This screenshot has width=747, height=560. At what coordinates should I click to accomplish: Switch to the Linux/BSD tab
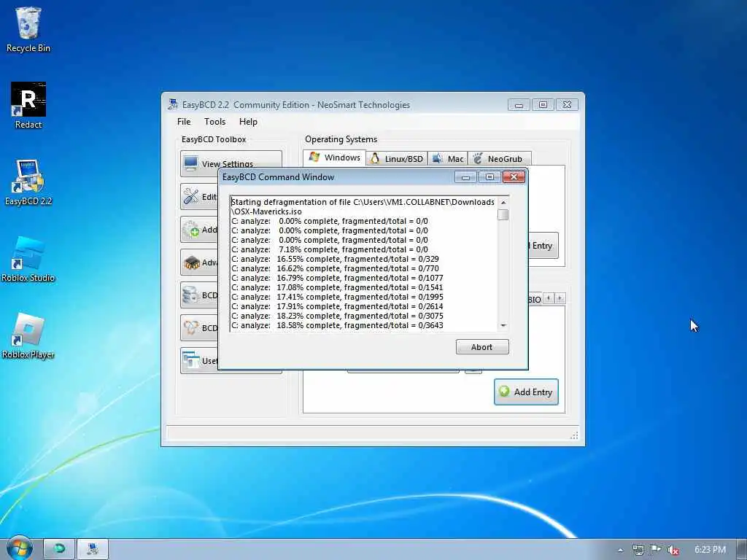396,158
